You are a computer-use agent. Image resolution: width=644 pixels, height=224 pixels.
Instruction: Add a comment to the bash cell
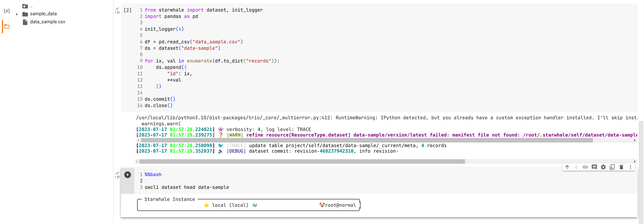[x=594, y=167]
